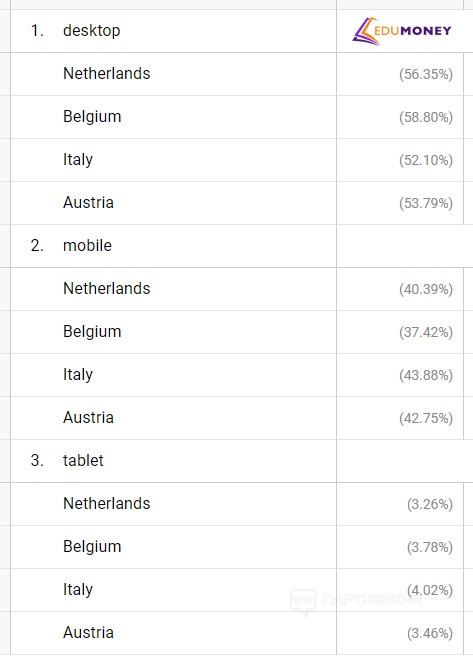Click Italy under mobile
473x668 pixels.
[x=78, y=374]
